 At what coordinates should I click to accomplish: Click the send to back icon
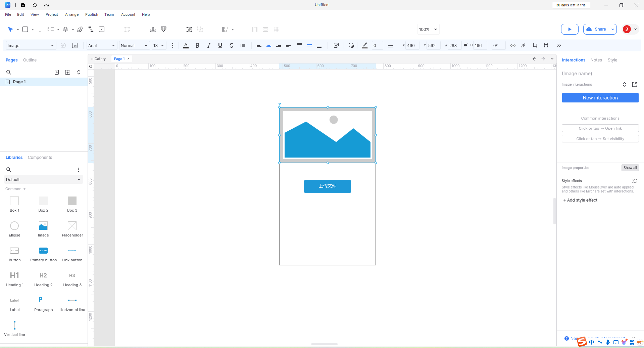pos(164,29)
